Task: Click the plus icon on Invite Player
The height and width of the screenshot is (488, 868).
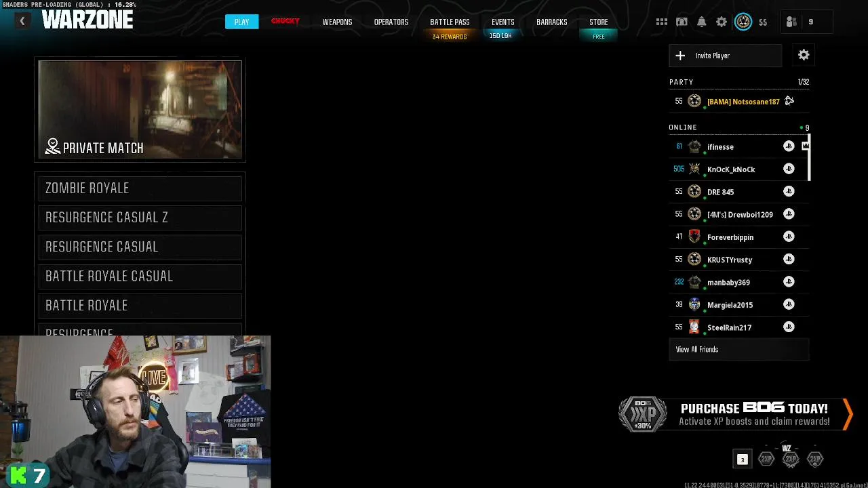Action: 680,56
